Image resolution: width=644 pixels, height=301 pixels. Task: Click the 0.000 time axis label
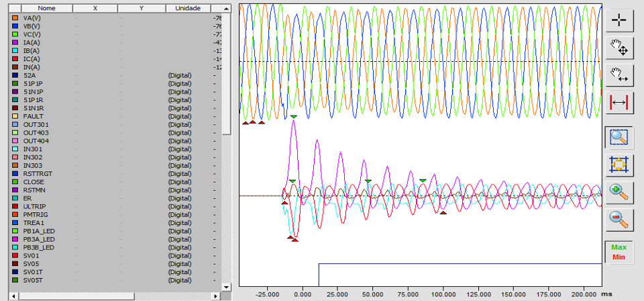303,295
